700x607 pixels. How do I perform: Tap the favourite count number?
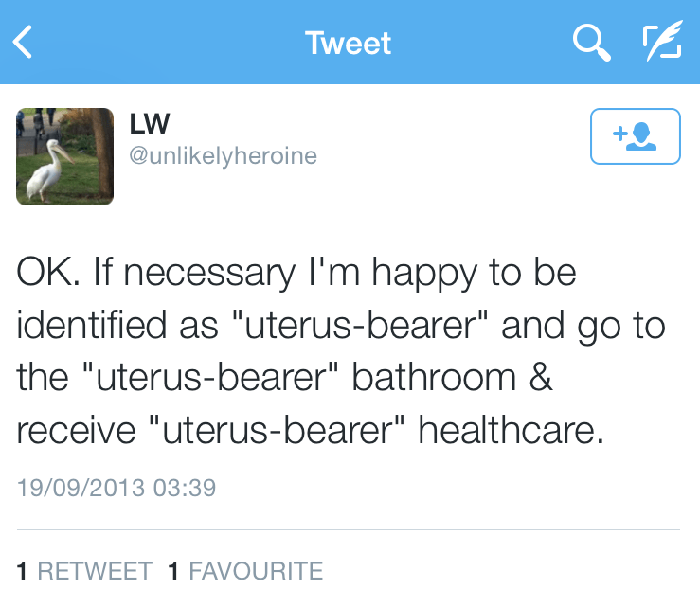pos(173,571)
